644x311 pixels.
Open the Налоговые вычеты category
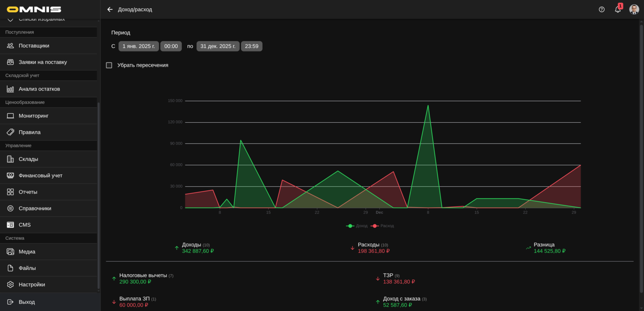(x=143, y=276)
